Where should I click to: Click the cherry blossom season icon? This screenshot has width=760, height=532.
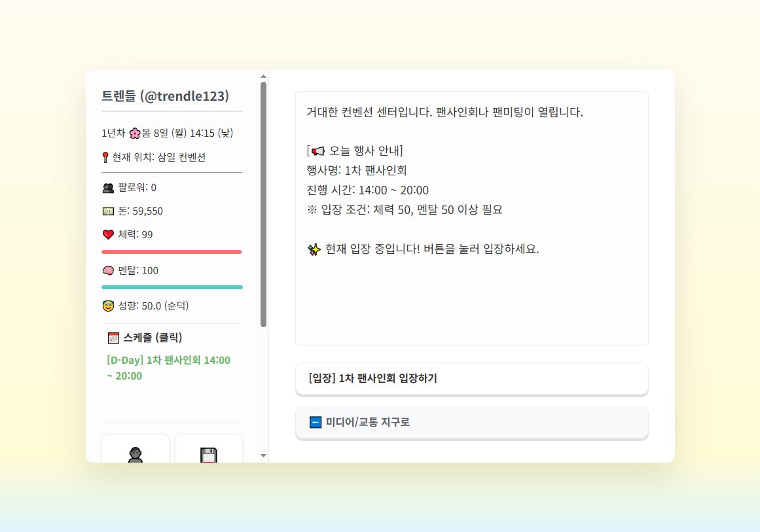pyautogui.click(x=135, y=133)
